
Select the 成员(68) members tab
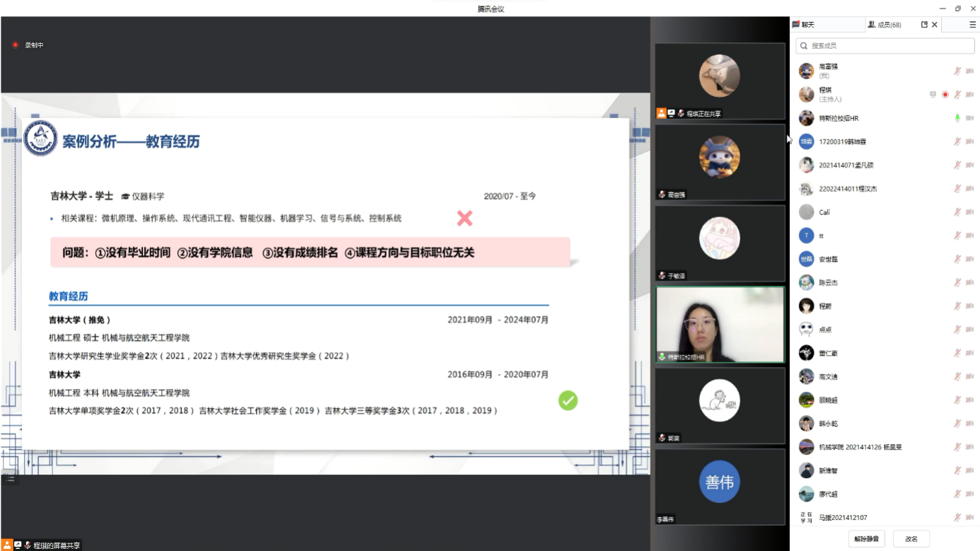(885, 25)
